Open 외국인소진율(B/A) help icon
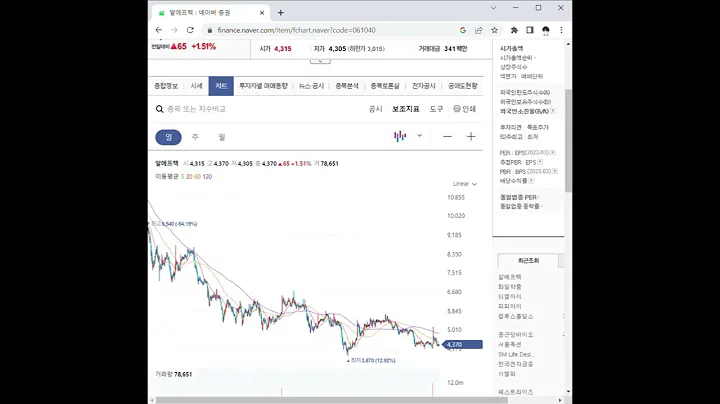The height and width of the screenshot is (404, 720). point(553,111)
